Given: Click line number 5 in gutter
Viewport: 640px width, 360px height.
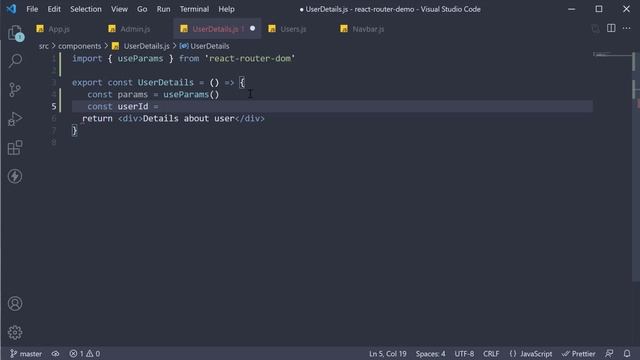Looking at the screenshot, I should 53,107.
